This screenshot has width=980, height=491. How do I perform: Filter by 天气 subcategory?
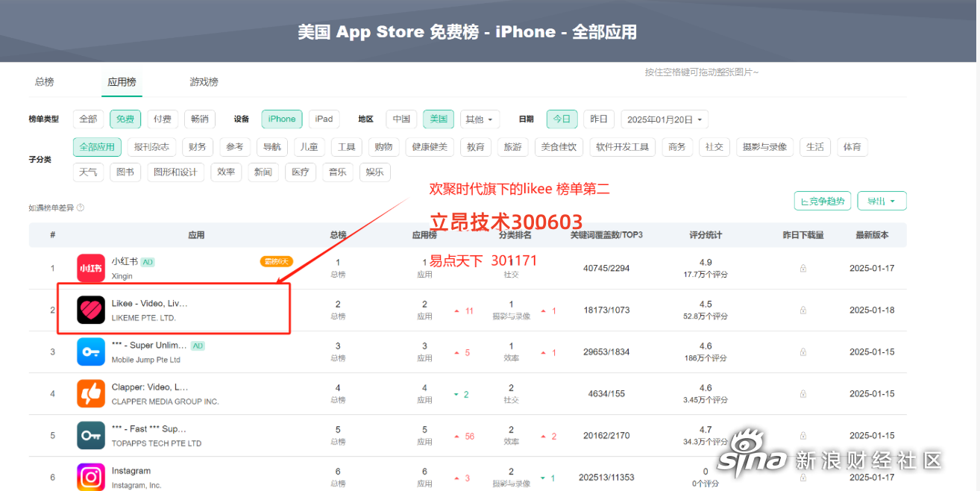click(88, 172)
